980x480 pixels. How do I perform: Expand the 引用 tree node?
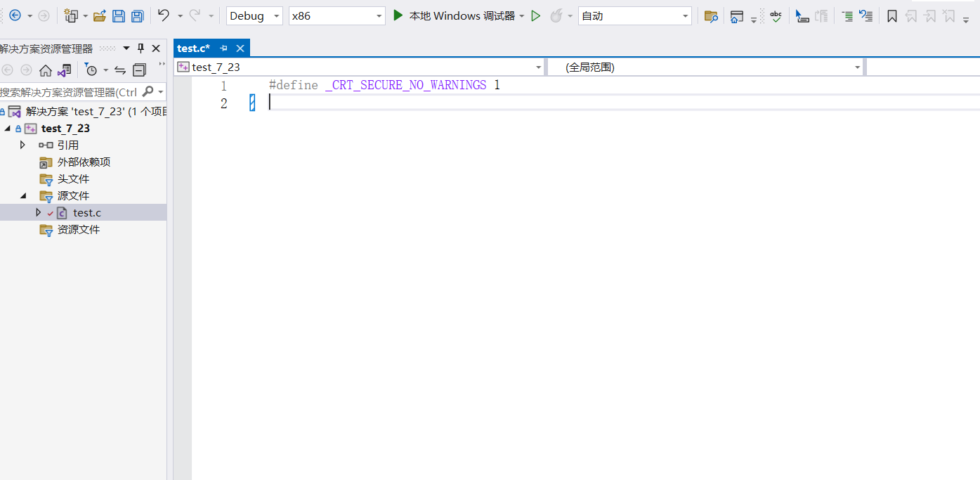22,145
